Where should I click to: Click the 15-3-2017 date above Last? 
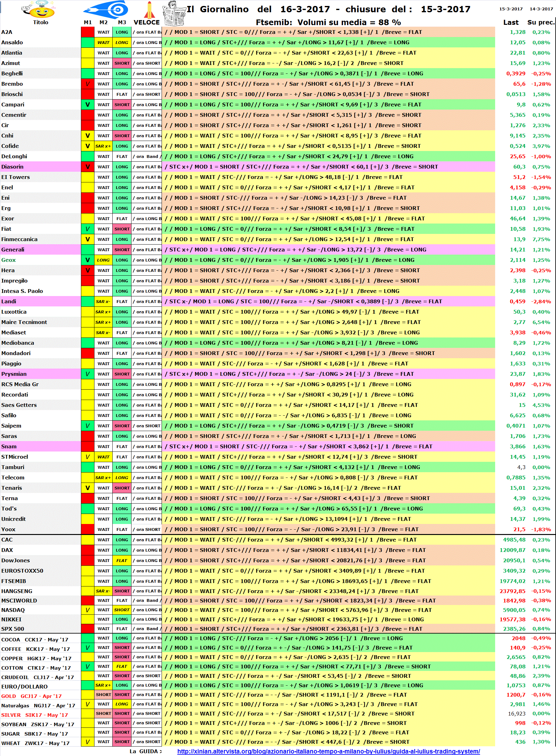(511, 9)
